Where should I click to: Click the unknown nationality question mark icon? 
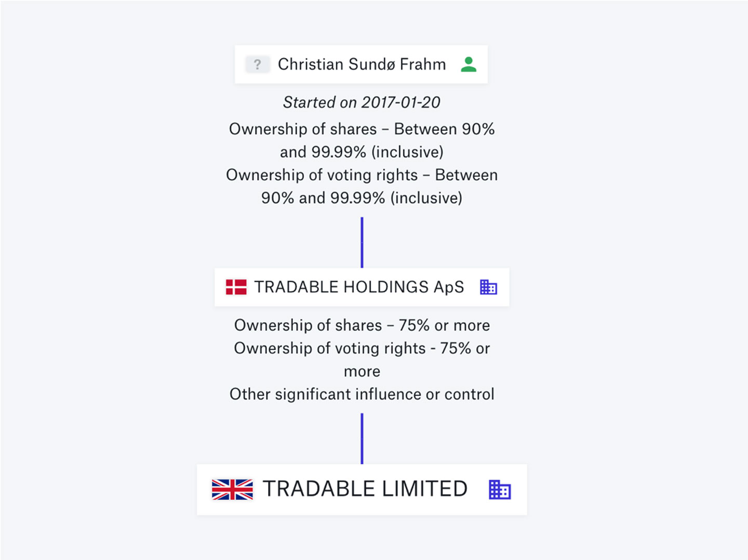tap(257, 64)
